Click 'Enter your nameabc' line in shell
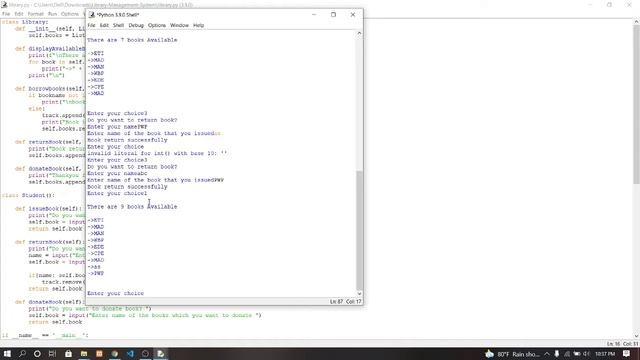The width and height of the screenshot is (640, 360). point(117,173)
